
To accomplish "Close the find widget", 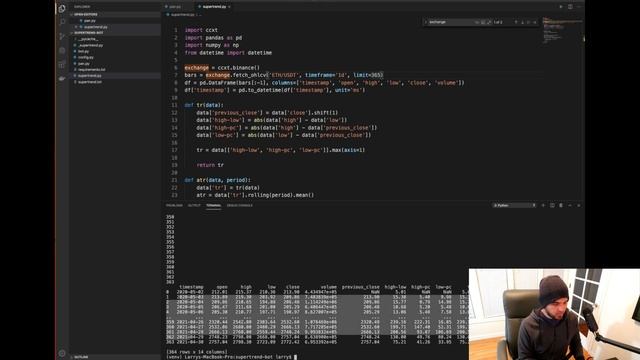I will coord(535,22).
